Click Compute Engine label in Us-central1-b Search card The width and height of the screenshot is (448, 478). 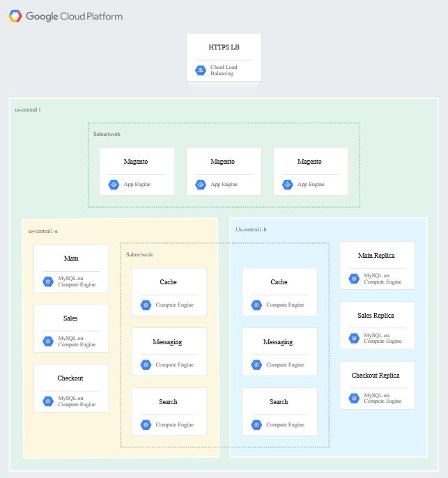pos(285,424)
